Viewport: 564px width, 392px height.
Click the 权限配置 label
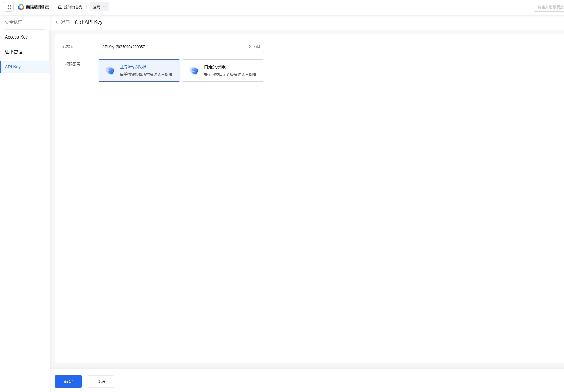(74, 64)
